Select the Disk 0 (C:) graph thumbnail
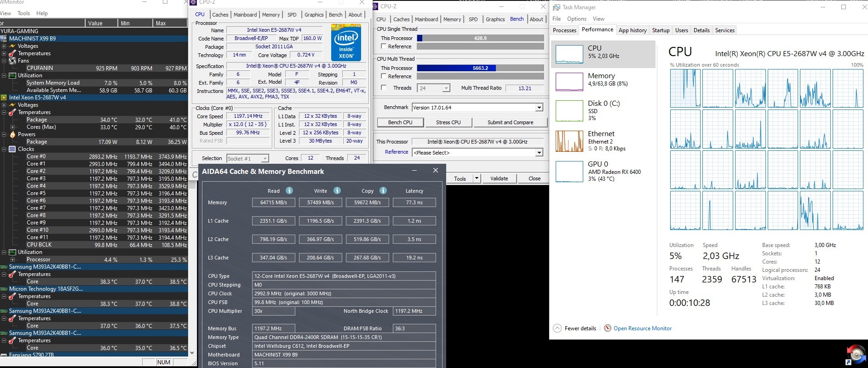 569,111
